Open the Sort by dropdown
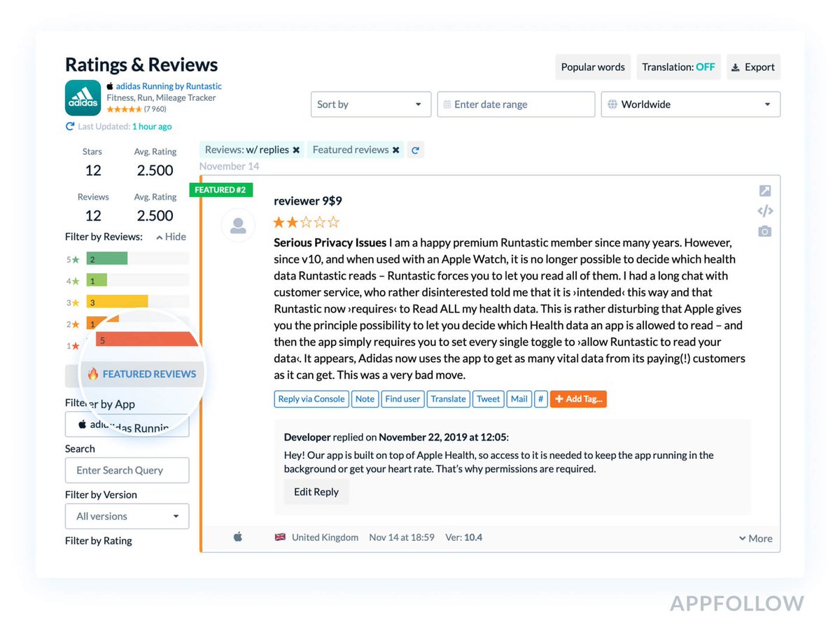 click(x=371, y=104)
